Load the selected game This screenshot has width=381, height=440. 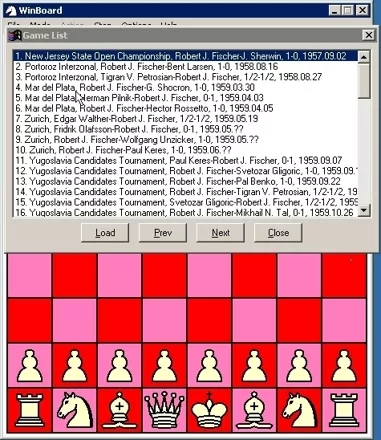pyautogui.click(x=105, y=233)
